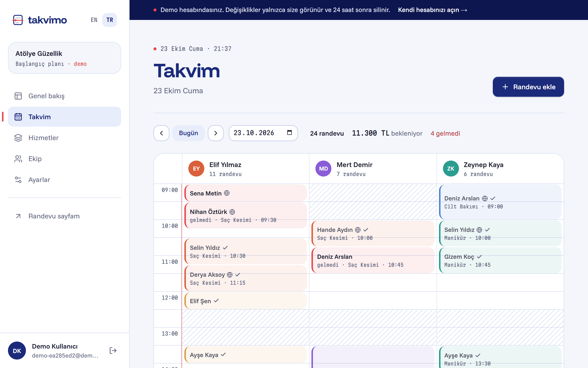The width and height of the screenshot is (588, 368).
Task: Select the TR language option
Action: (x=110, y=20)
